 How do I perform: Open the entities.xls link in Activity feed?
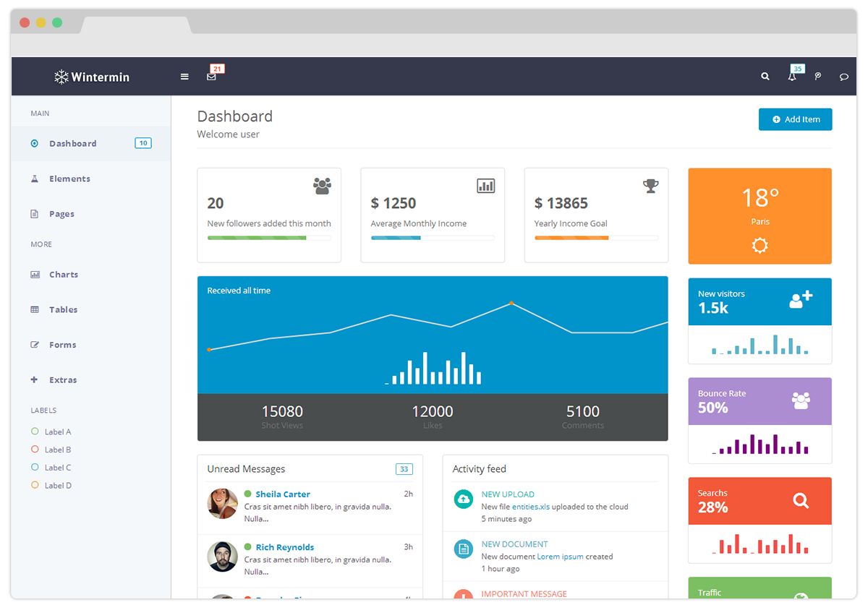coord(531,507)
